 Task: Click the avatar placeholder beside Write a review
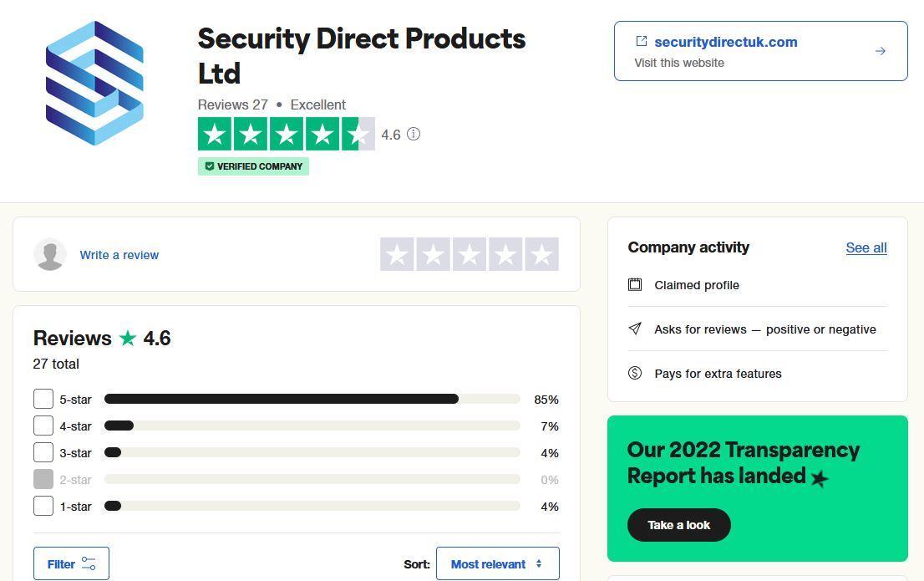[50, 254]
